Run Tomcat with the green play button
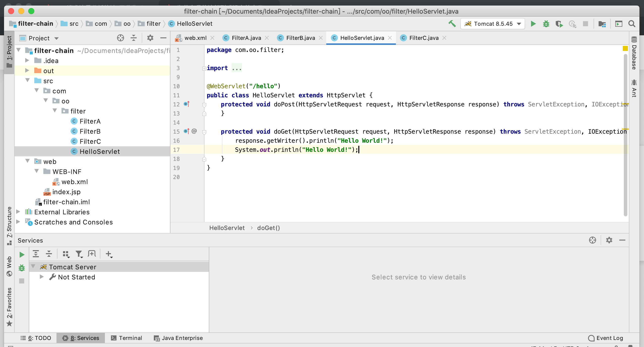644x347 pixels. point(533,24)
